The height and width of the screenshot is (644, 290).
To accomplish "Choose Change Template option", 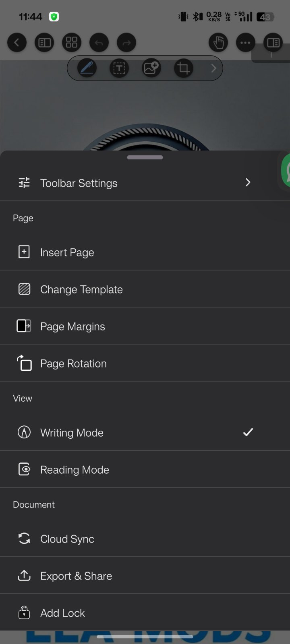I will pos(81,289).
